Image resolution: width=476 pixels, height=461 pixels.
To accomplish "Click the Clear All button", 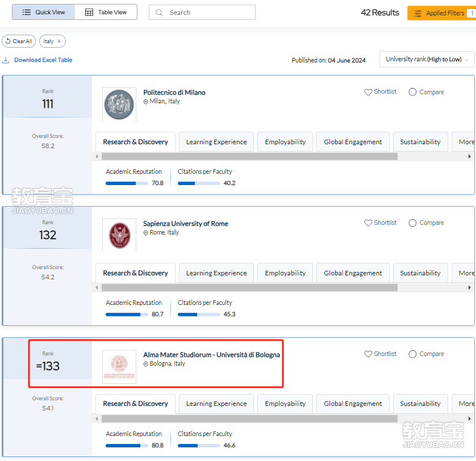I will click(19, 41).
